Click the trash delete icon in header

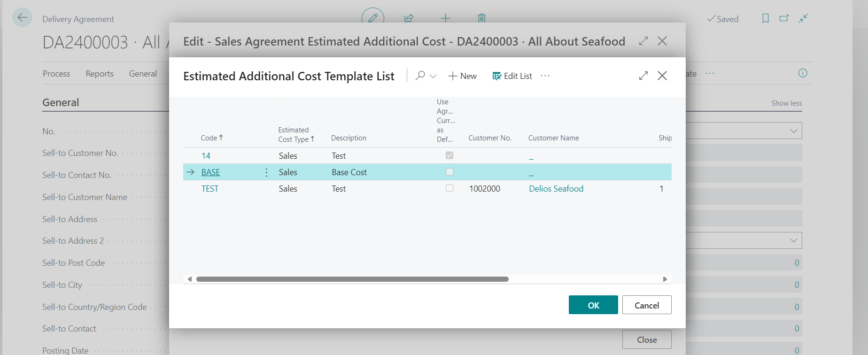click(481, 18)
